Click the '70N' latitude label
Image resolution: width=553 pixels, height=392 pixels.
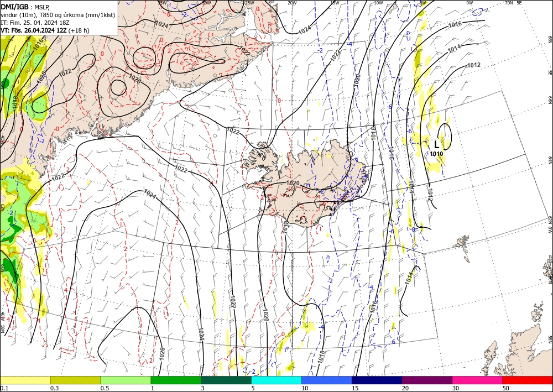509,2
